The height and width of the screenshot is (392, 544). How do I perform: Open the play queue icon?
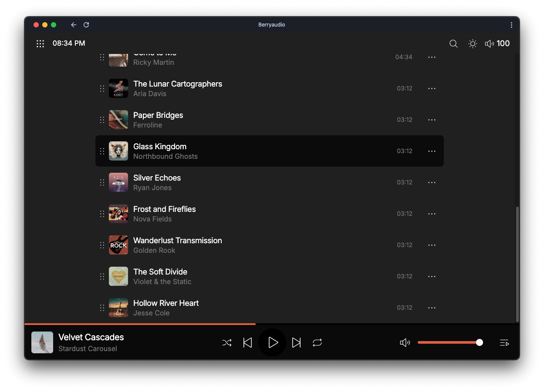(504, 343)
